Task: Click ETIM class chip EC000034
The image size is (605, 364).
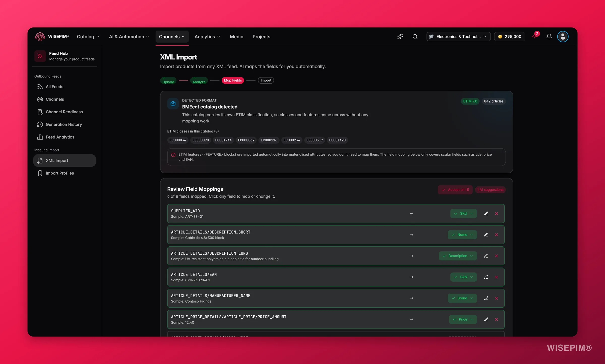Action: point(178,140)
